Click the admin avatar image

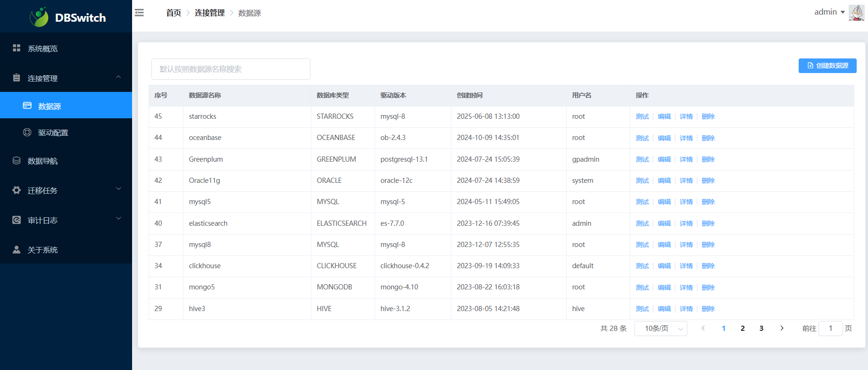click(856, 13)
